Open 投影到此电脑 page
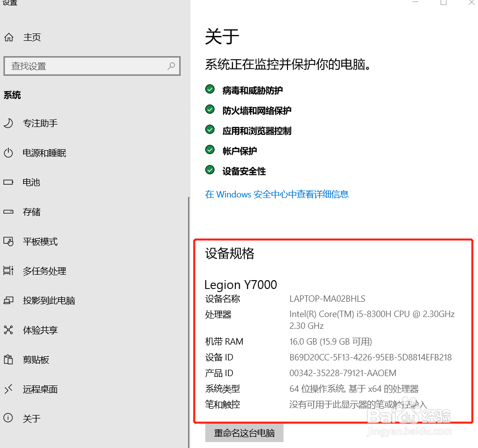 (x=49, y=301)
